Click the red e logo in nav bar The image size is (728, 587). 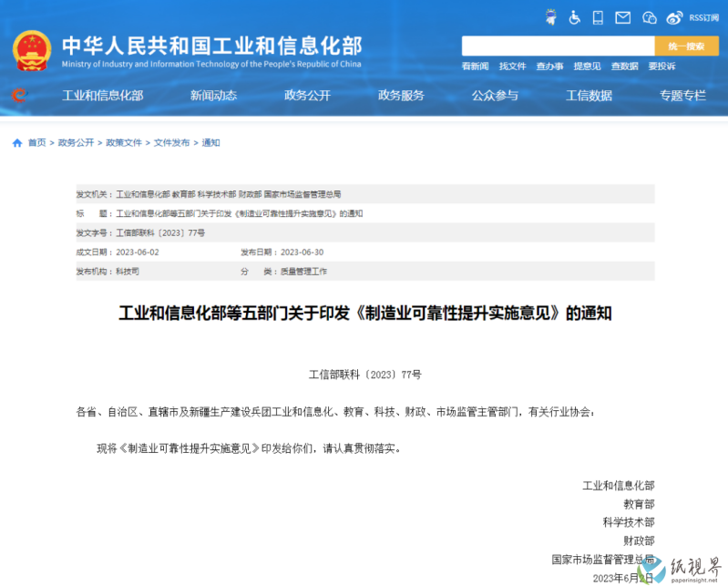click(19, 95)
